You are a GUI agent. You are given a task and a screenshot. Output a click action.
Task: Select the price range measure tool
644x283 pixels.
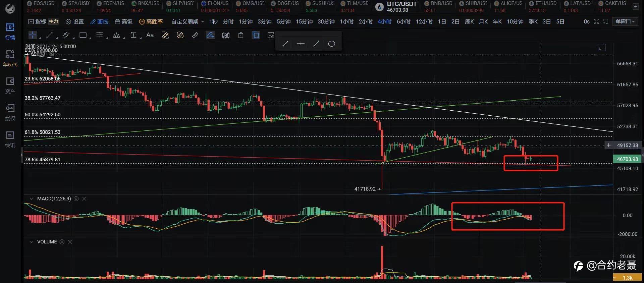pos(133,35)
